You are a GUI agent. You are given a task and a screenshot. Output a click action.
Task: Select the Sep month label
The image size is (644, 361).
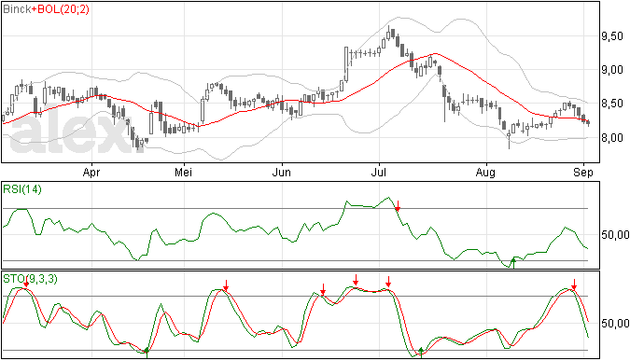(583, 173)
